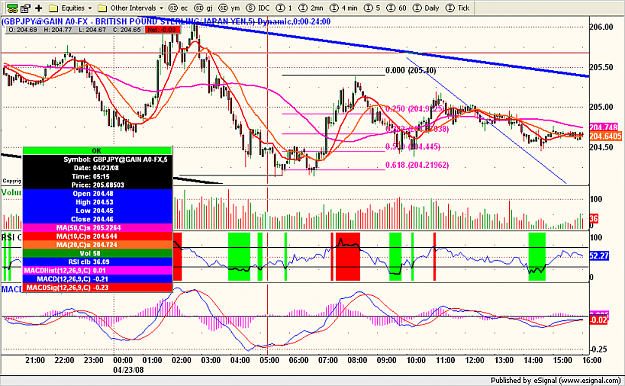625x386 pixels.
Task: Click the 0.000 (205.40) Fibonacci label
Action: pos(411,71)
